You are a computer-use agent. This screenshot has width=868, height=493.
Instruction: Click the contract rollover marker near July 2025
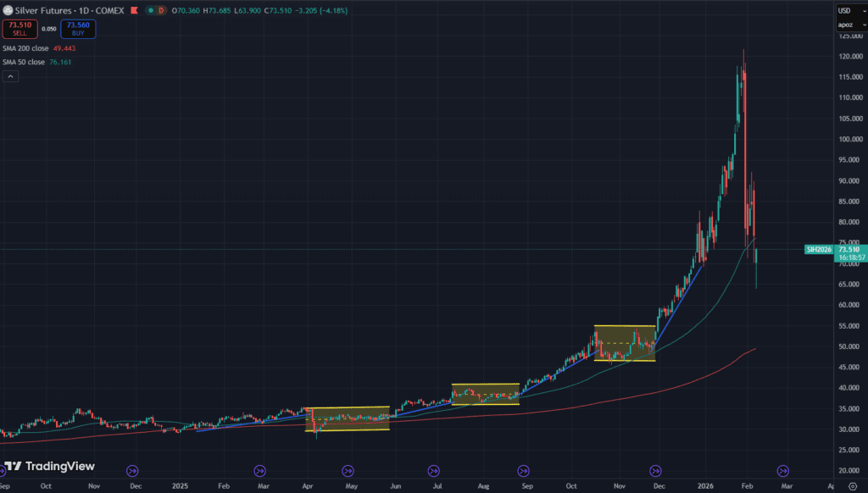click(x=434, y=469)
